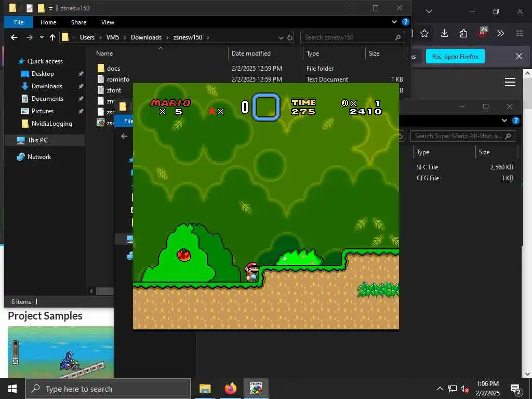Open the muted volume tray icon
Viewport: 532px width, 399px height.
tap(464, 389)
